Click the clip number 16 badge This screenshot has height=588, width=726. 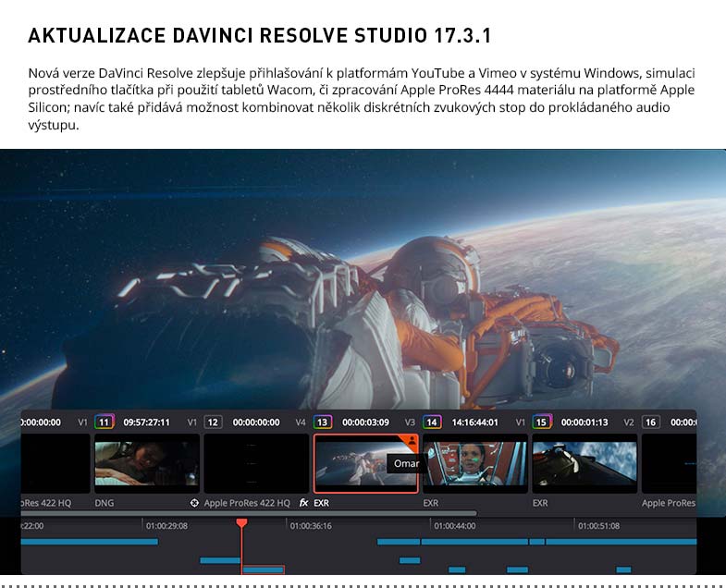[x=650, y=423]
